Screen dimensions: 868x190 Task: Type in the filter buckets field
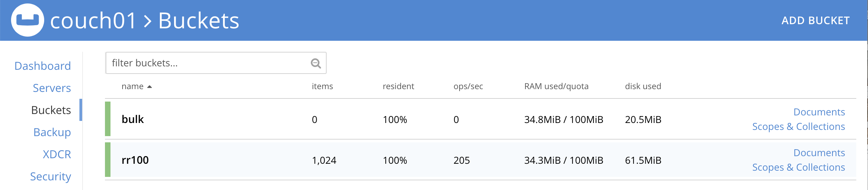[207, 63]
